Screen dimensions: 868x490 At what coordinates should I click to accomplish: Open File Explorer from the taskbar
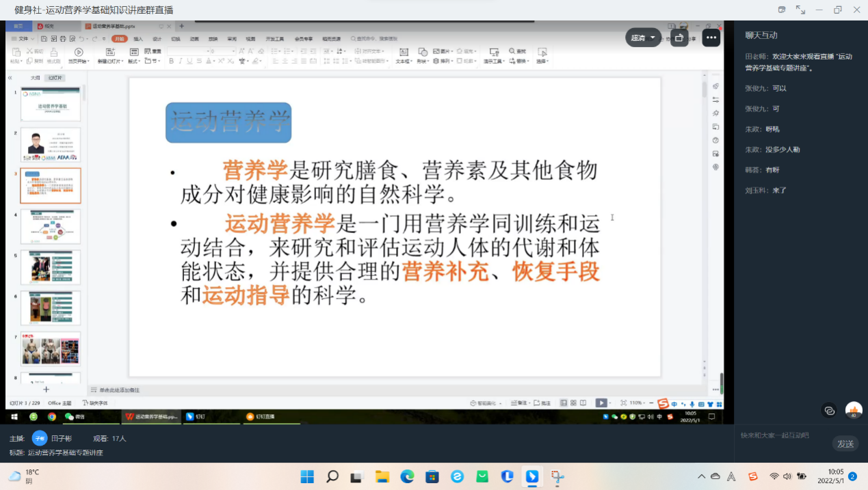pyautogui.click(x=382, y=476)
